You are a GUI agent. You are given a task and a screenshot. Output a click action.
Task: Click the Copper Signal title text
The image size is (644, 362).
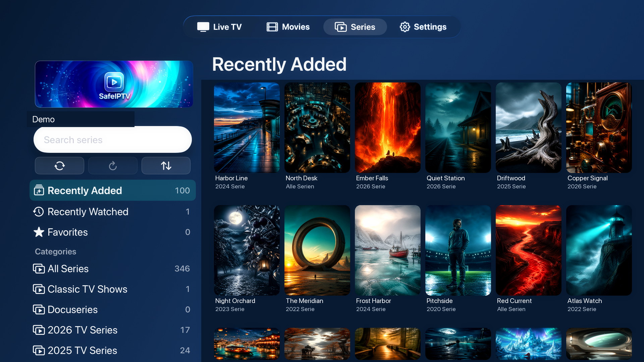tap(587, 178)
